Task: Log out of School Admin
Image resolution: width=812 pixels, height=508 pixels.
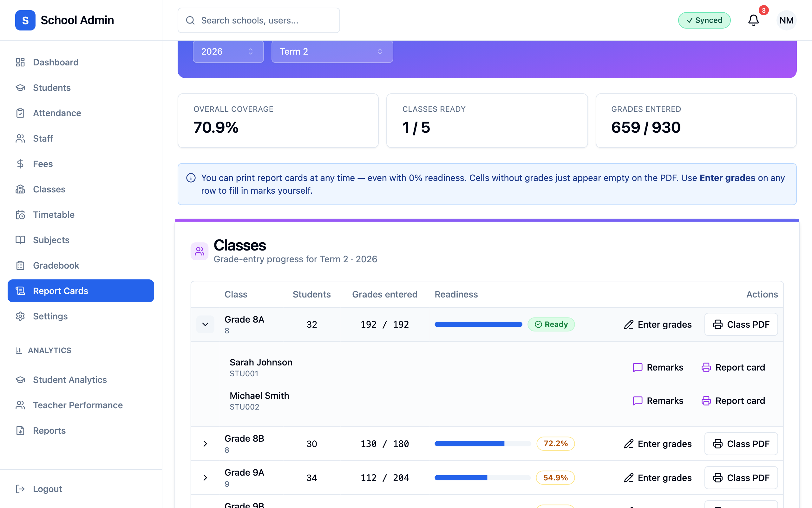Action: coord(81,489)
